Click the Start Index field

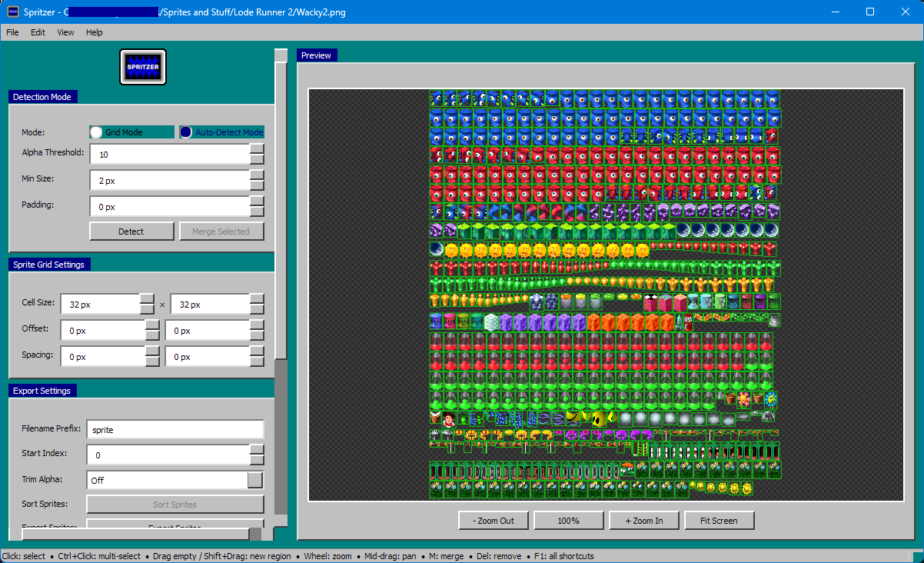pos(168,455)
